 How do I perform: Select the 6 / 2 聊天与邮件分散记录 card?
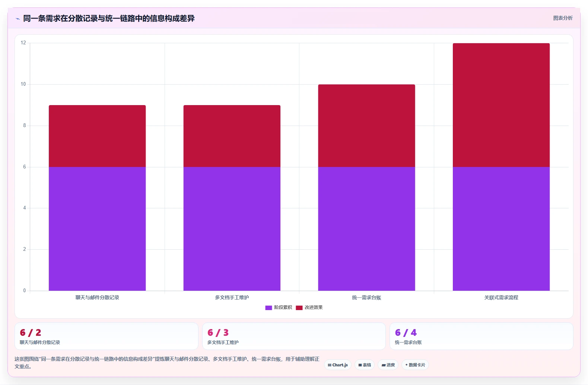pos(107,336)
